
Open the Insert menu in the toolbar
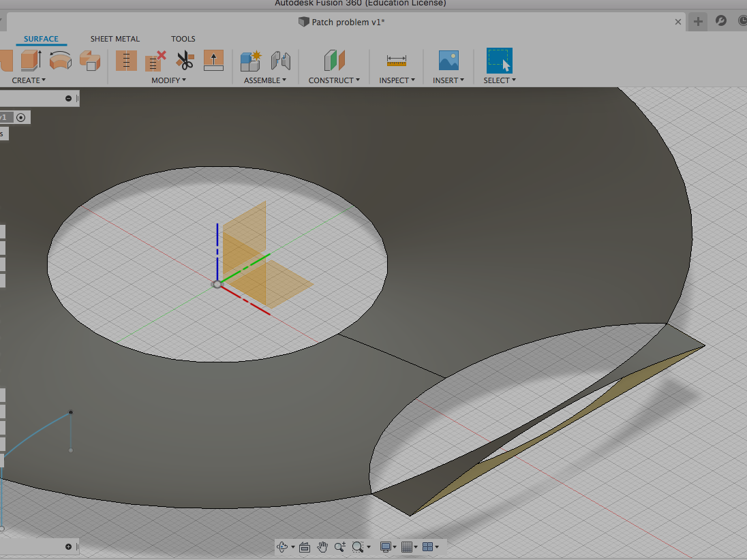448,80
